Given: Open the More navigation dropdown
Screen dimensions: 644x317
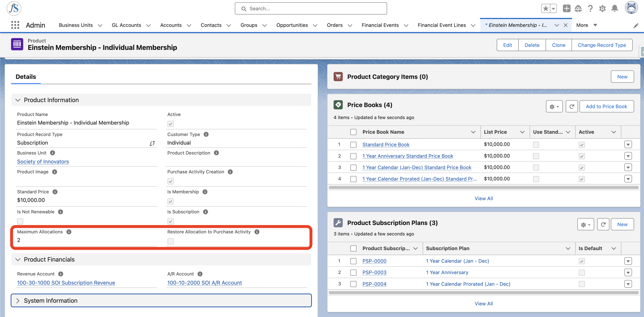Looking at the screenshot, I should coord(587,25).
